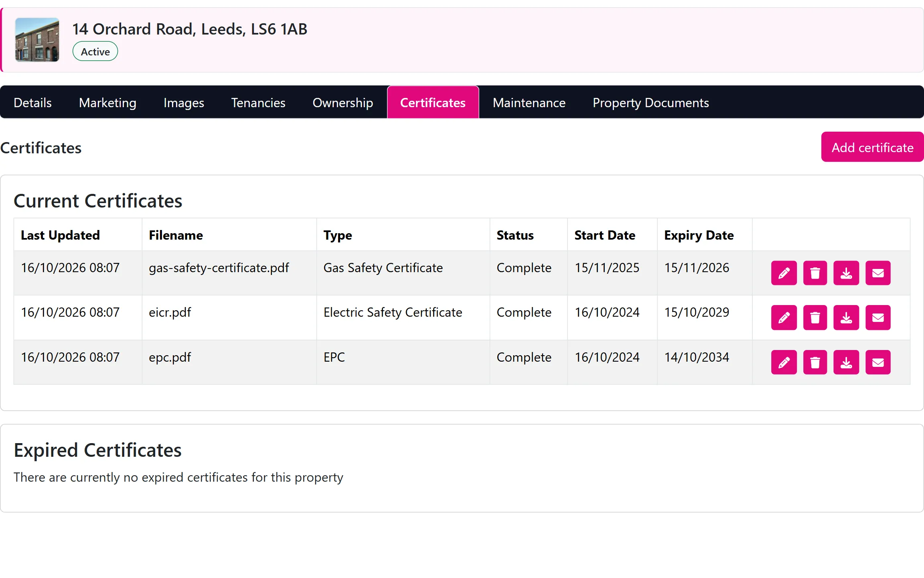
Task: Edit the Gas Safety Certificate entry
Action: pyautogui.click(x=784, y=273)
